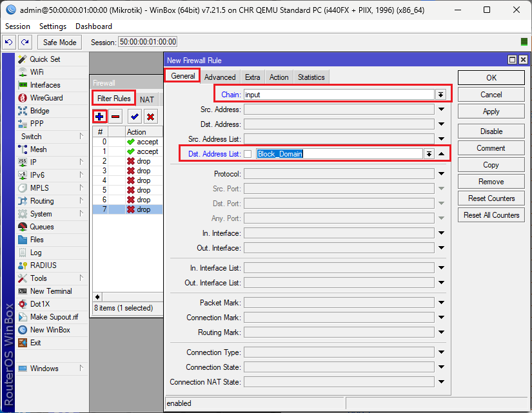Screen dimensions: 532x413
Task: Toggle the Dst. Address List invert checkbox
Action: pyautogui.click(x=248, y=154)
